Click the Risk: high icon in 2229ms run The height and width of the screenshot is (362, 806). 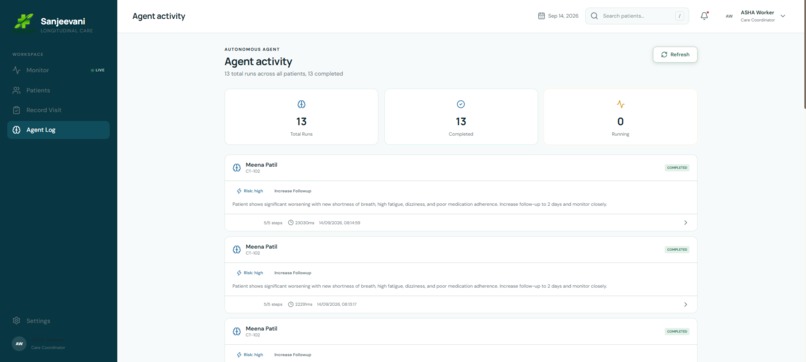click(x=239, y=273)
